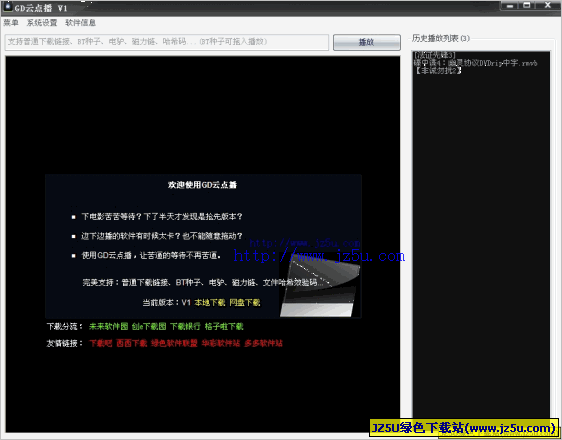Visit the 华彩软件站 friend link
Screen dimensions: 562x440
click(x=220, y=343)
